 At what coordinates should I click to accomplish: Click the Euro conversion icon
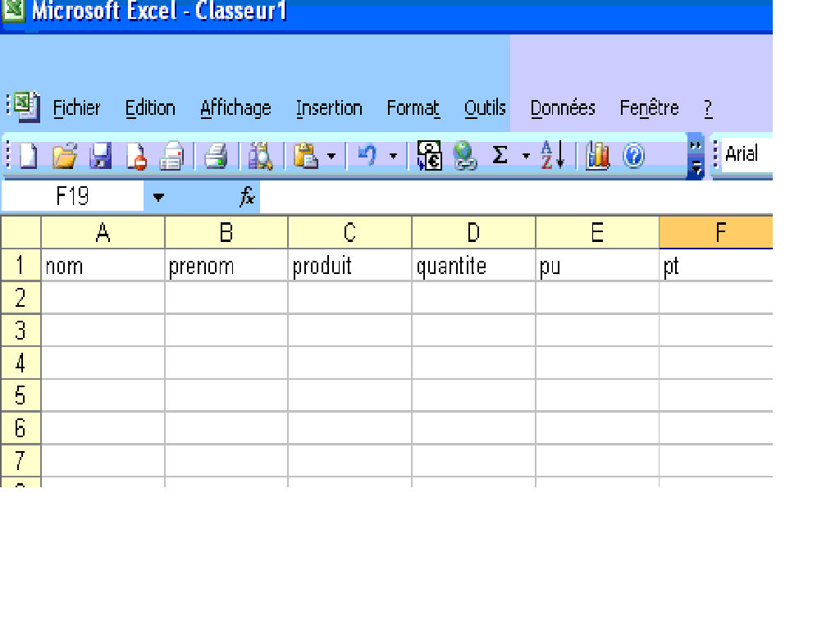point(430,156)
